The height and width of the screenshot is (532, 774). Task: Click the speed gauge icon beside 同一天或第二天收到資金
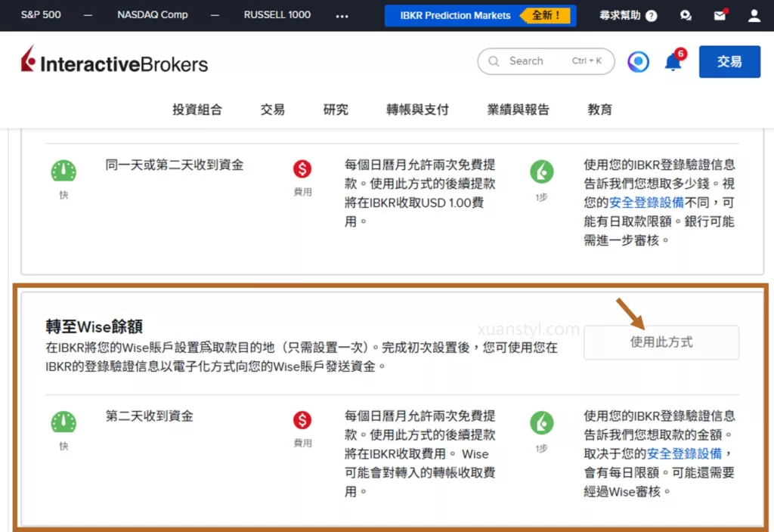(63, 171)
